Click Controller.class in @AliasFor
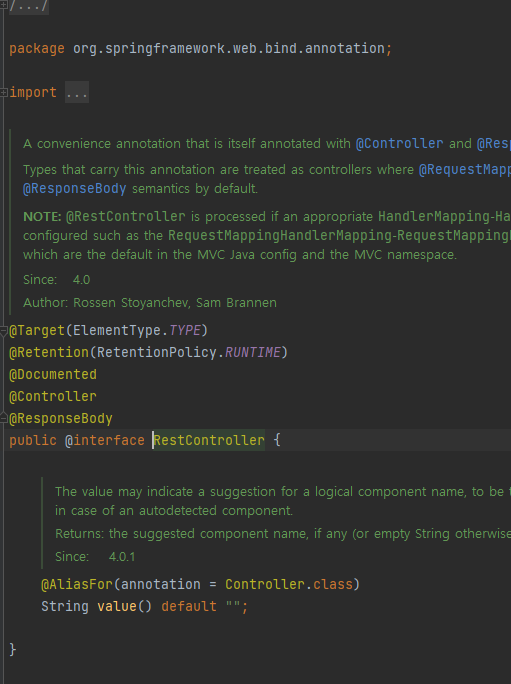The image size is (511, 684). pos(288,584)
